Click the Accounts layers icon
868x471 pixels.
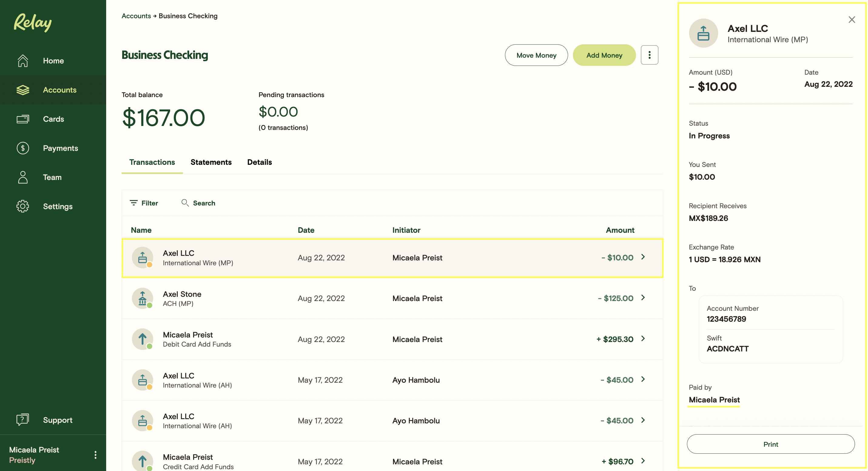coord(22,90)
